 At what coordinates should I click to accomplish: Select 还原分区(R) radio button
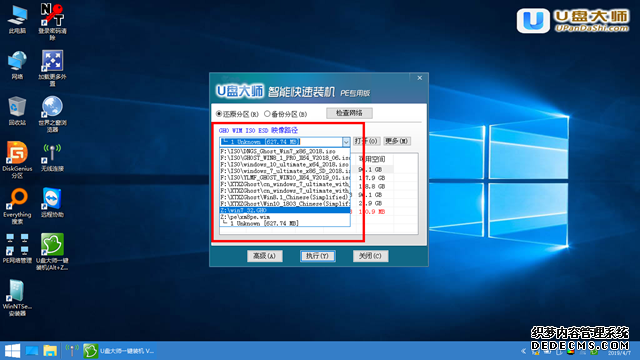click(238, 114)
